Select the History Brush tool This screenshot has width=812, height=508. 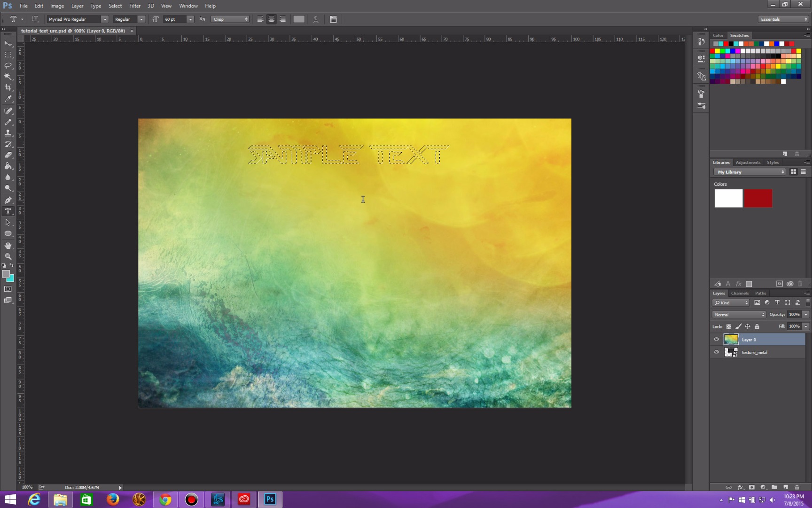click(8, 144)
